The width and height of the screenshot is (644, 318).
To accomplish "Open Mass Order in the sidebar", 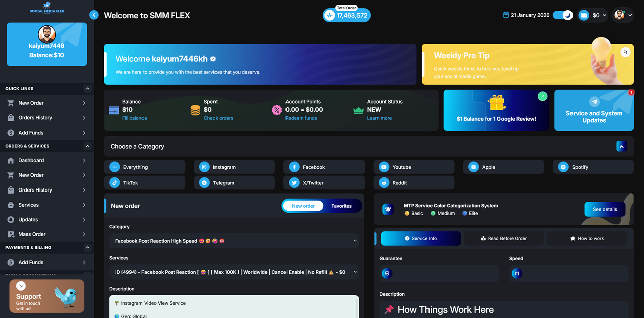I will click(x=47, y=234).
